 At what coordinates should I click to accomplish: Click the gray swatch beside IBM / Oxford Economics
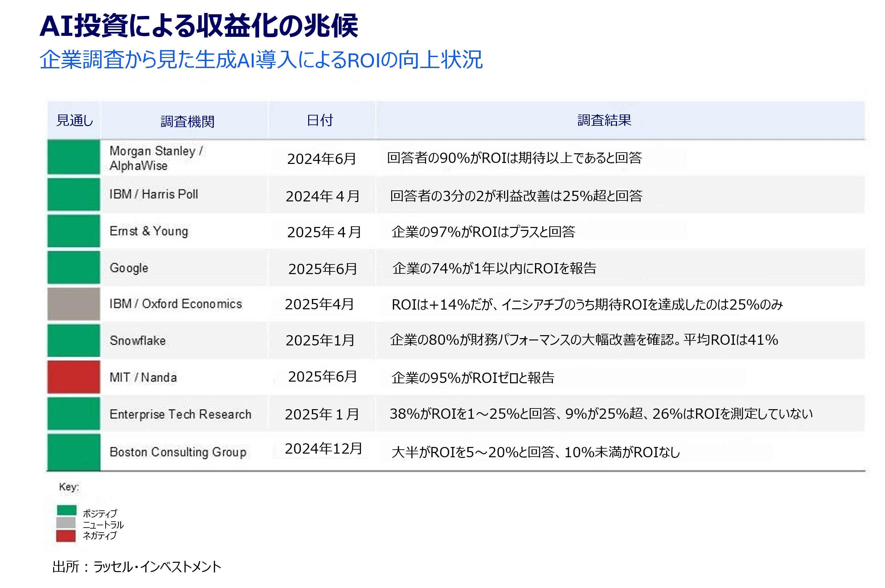pyautogui.click(x=74, y=304)
